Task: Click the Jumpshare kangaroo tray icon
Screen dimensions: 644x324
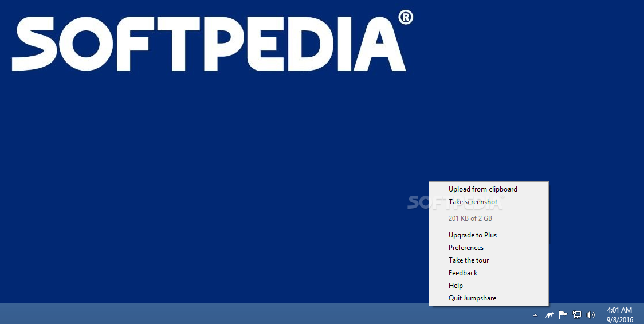Action: point(549,315)
